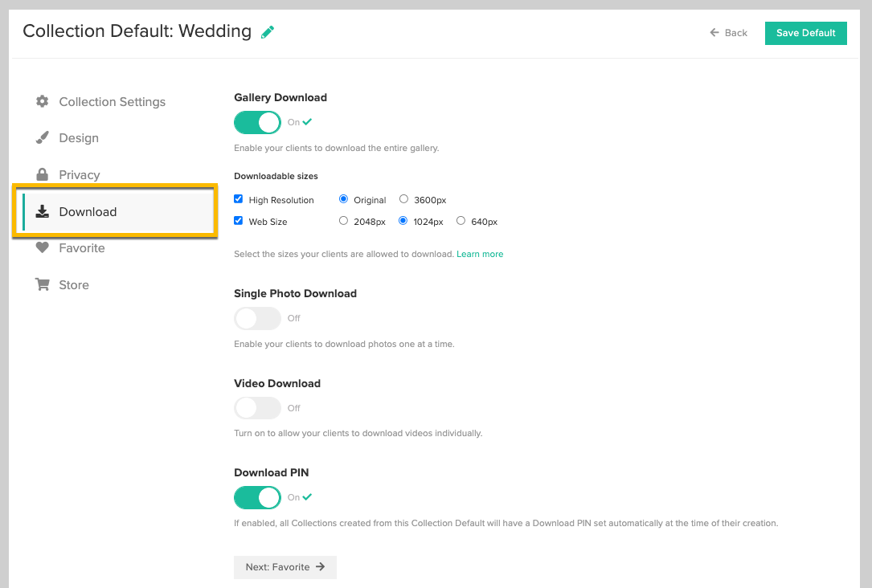Image resolution: width=872 pixels, height=588 pixels.
Task: Click the back arrow icon
Action: (714, 33)
